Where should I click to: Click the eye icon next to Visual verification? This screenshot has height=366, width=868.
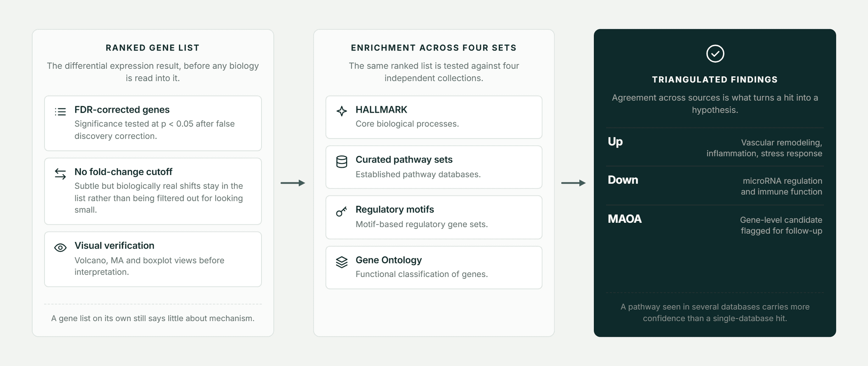point(60,248)
